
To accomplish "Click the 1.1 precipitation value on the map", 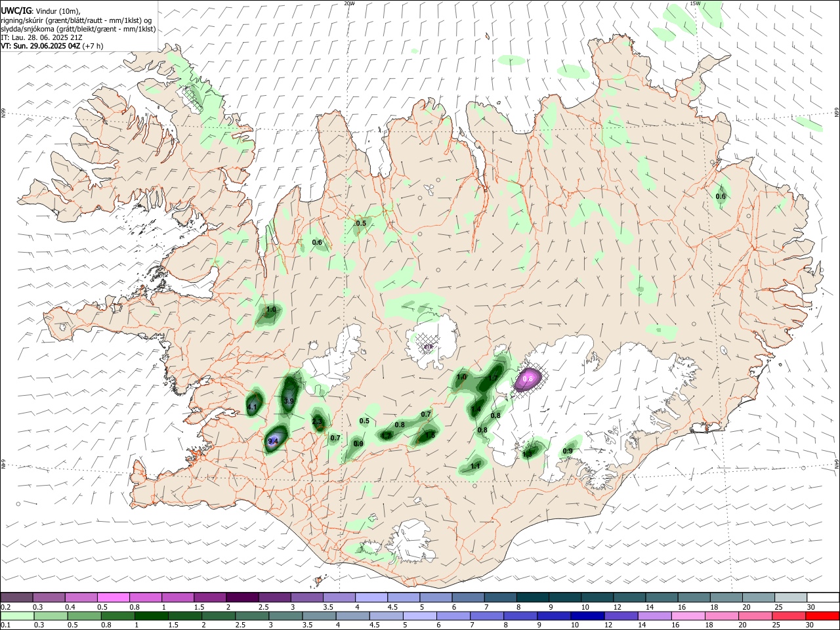I will [x=476, y=466].
